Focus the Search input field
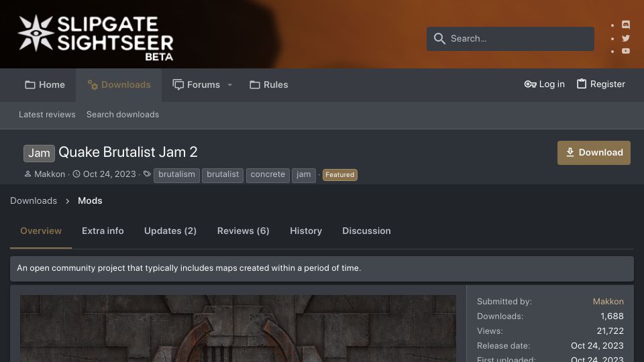 point(511,39)
